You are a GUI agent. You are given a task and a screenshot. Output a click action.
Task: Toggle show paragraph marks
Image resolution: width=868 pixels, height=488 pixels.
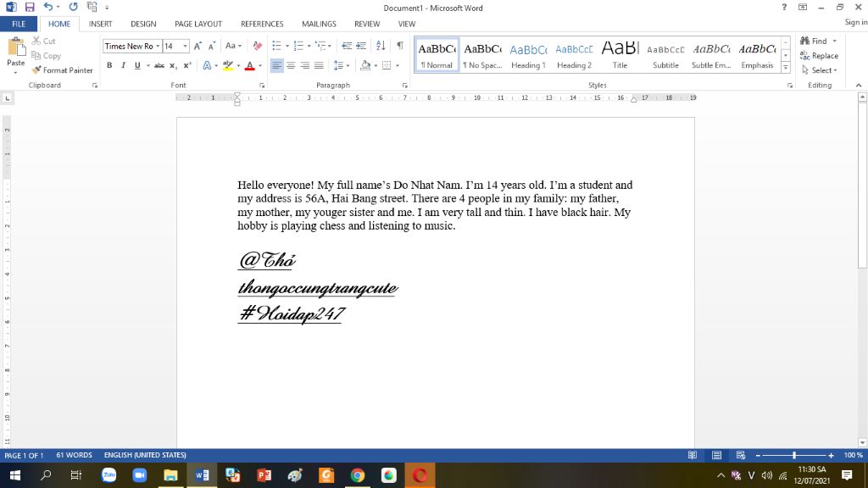tap(400, 46)
